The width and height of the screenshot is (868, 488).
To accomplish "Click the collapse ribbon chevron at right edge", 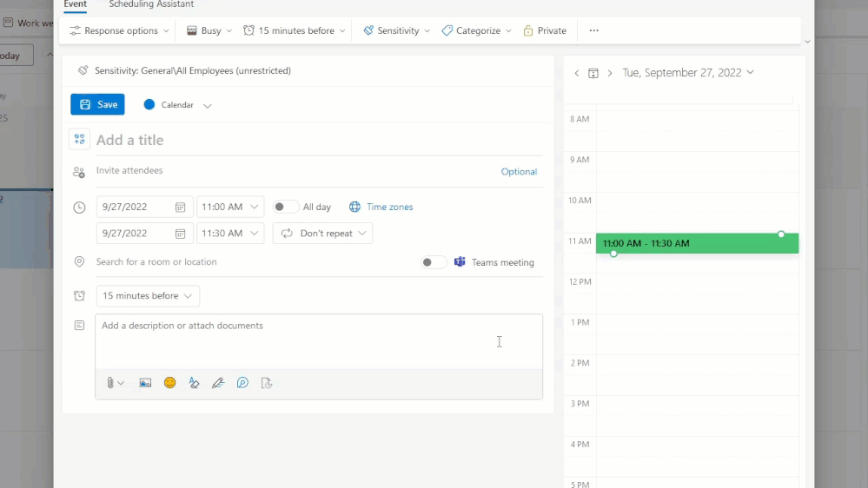I will click(808, 42).
